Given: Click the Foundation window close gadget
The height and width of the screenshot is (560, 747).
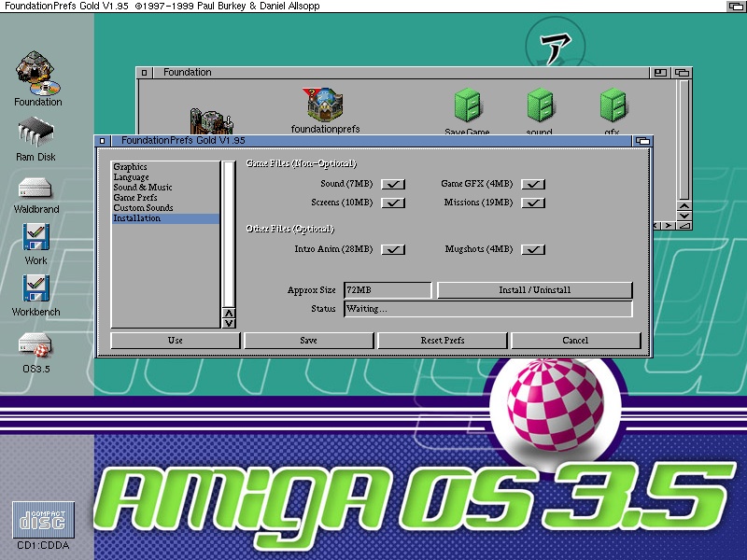Looking at the screenshot, I should pos(144,73).
